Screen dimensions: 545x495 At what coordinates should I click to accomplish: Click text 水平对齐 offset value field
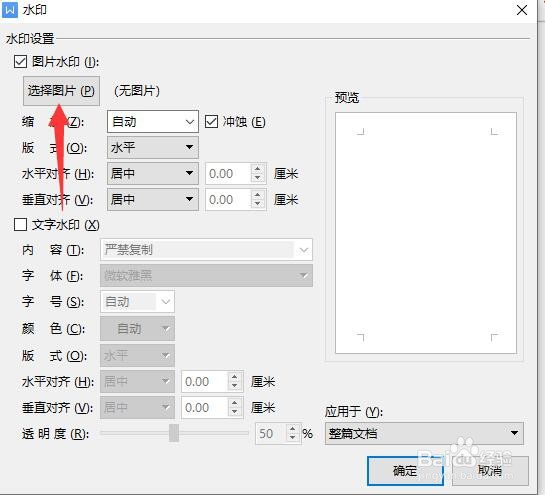point(205,382)
